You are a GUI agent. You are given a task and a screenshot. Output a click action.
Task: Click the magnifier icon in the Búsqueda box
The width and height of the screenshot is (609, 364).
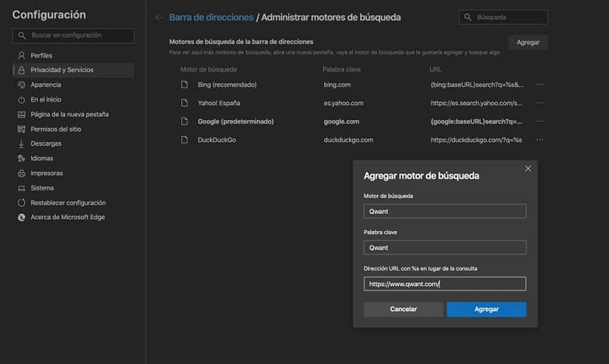468,17
